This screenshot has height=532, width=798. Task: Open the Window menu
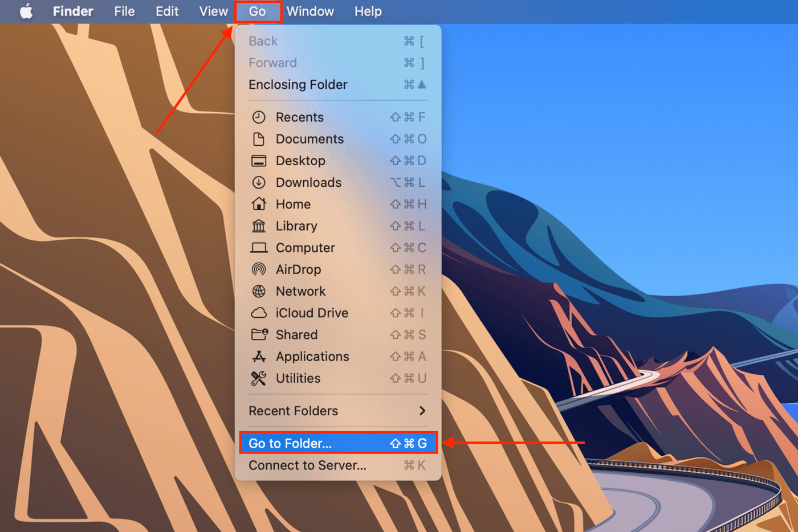tap(310, 11)
